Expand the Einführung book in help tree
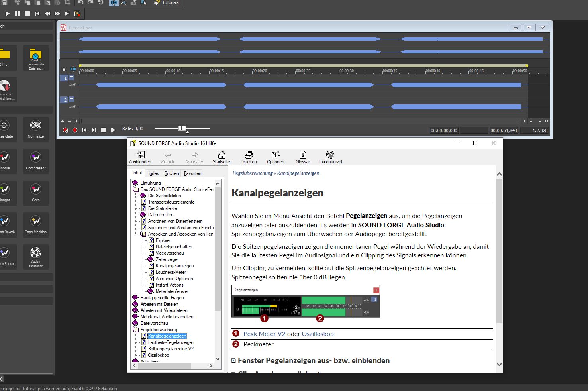 [x=135, y=183]
